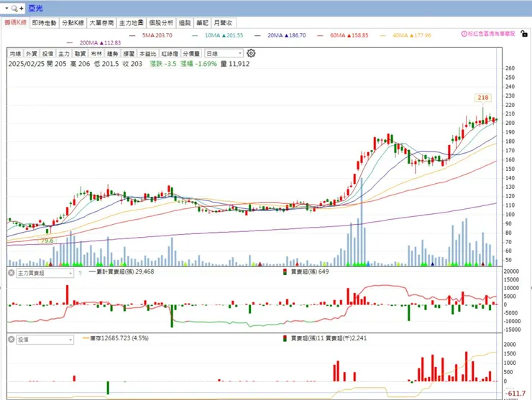
Task: Click the purple line swatch beside 200MA
Action: pyautogui.click(x=70, y=42)
